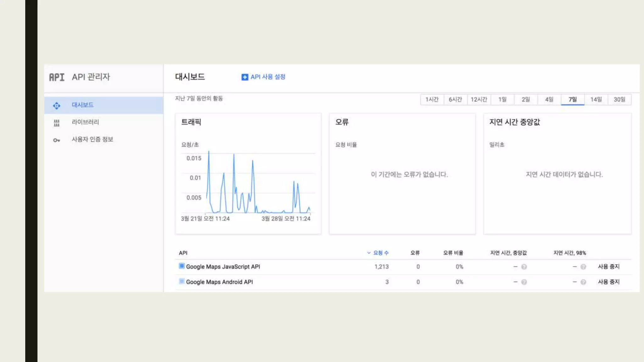The width and height of the screenshot is (644, 362).
Task: Open 사용자 인증 정보 sidebar item
Action: (x=92, y=140)
